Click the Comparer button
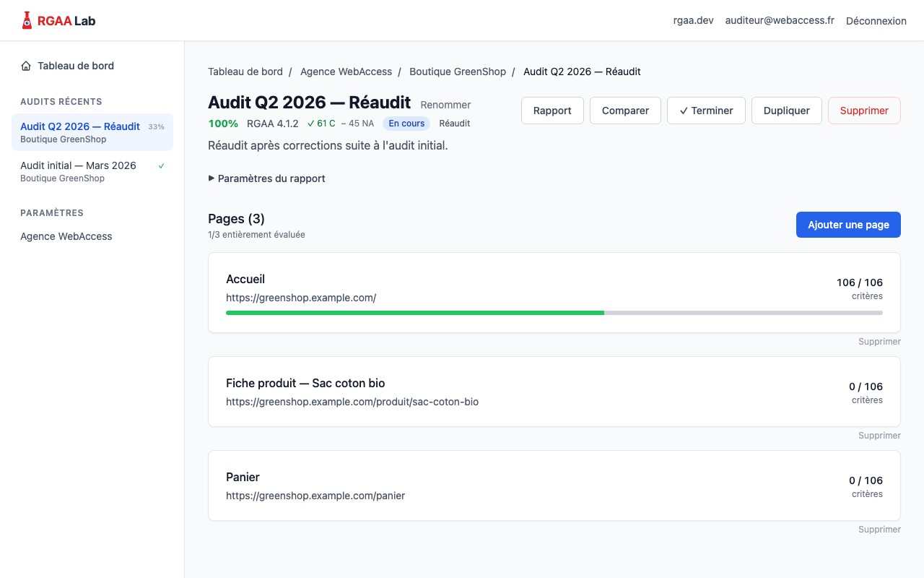The height and width of the screenshot is (578, 924). pos(625,111)
